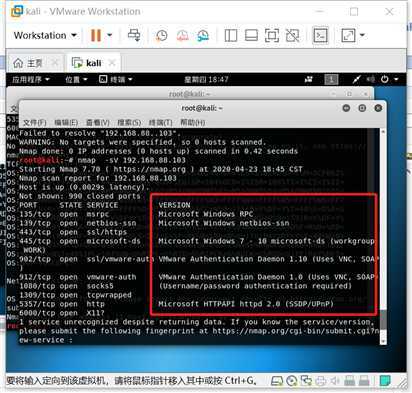The height and width of the screenshot is (393, 412).
Task: Enter full screen mode icon
Action: point(272,35)
